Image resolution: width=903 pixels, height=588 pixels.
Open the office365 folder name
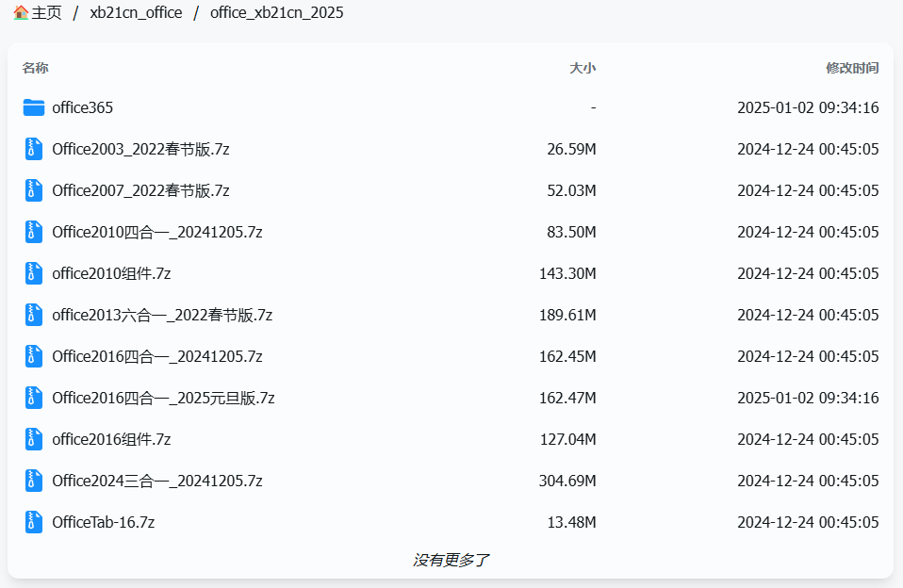[x=82, y=107]
